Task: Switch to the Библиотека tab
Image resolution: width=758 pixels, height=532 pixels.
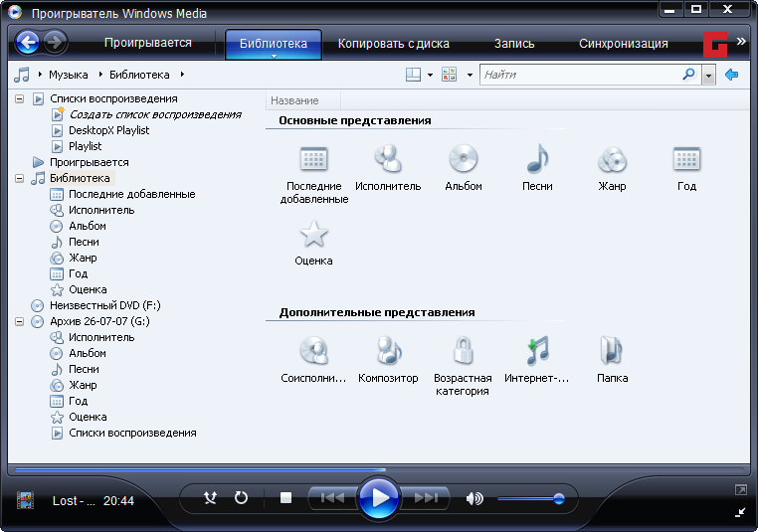Action: (274, 44)
